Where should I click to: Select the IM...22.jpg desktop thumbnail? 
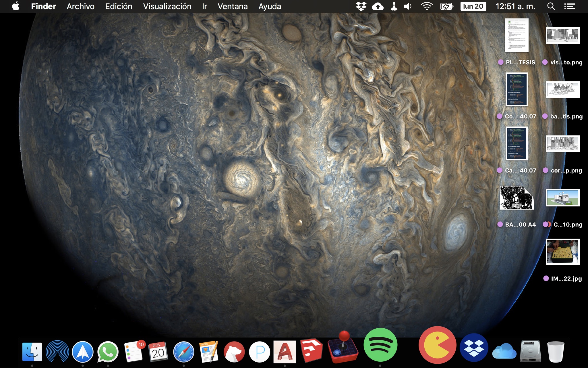point(562,252)
